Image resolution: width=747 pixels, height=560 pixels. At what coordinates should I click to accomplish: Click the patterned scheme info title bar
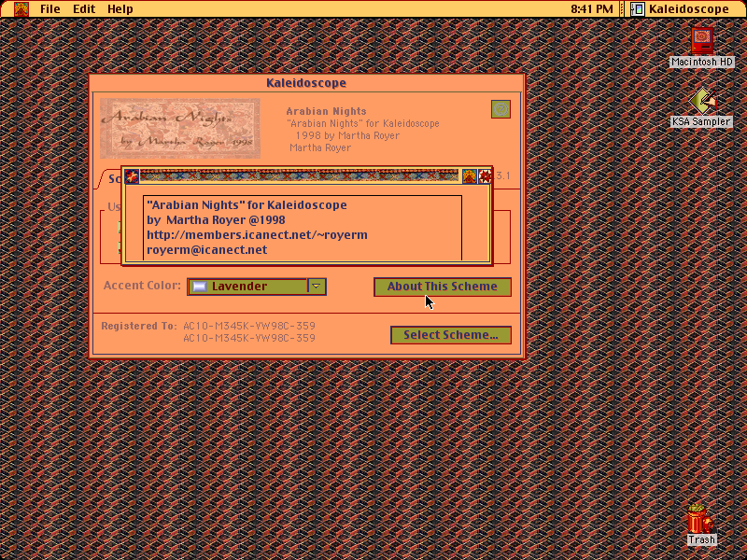pos(299,175)
